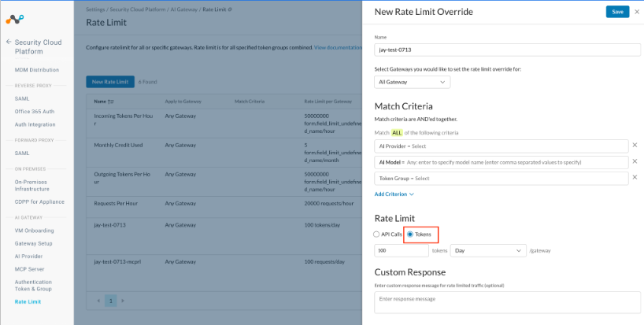Image resolution: width=644 pixels, height=325 pixels.
Task: Go back using Security Cloud Platform arrow
Action: 9,42
